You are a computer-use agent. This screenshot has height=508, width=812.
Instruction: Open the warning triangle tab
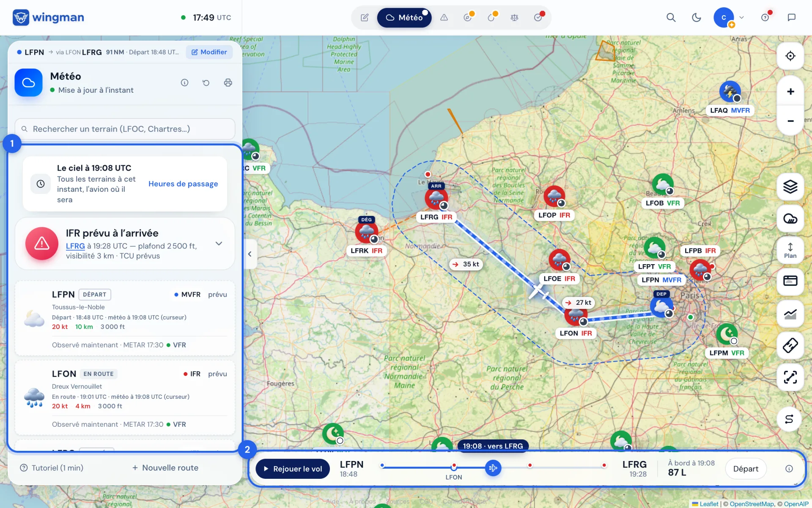click(444, 17)
